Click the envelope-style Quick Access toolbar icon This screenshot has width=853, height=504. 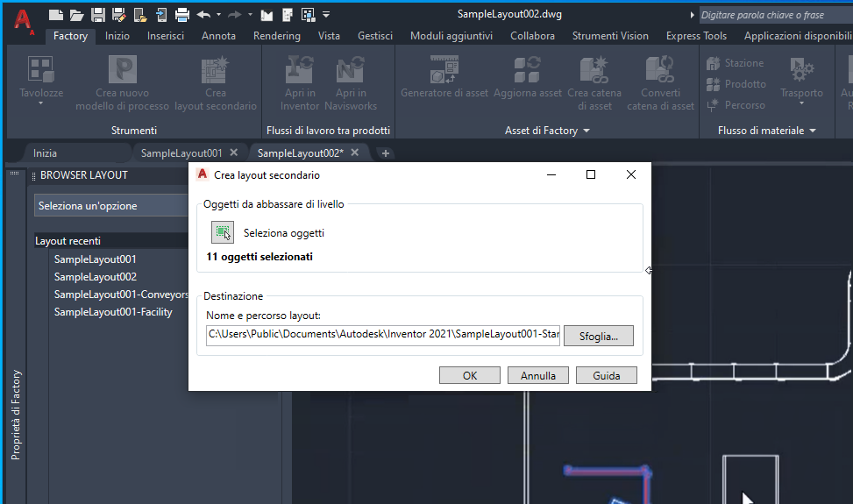tap(267, 15)
